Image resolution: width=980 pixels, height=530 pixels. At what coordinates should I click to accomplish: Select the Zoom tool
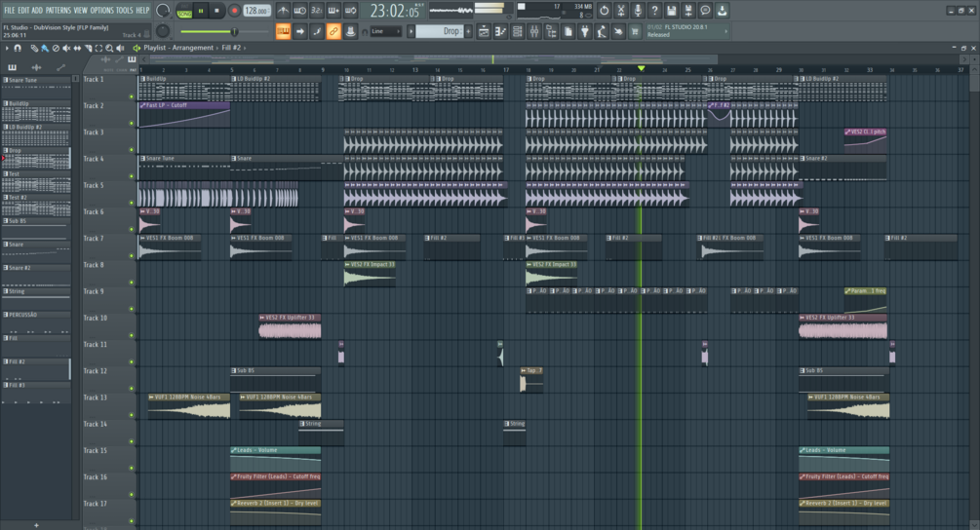pos(109,48)
